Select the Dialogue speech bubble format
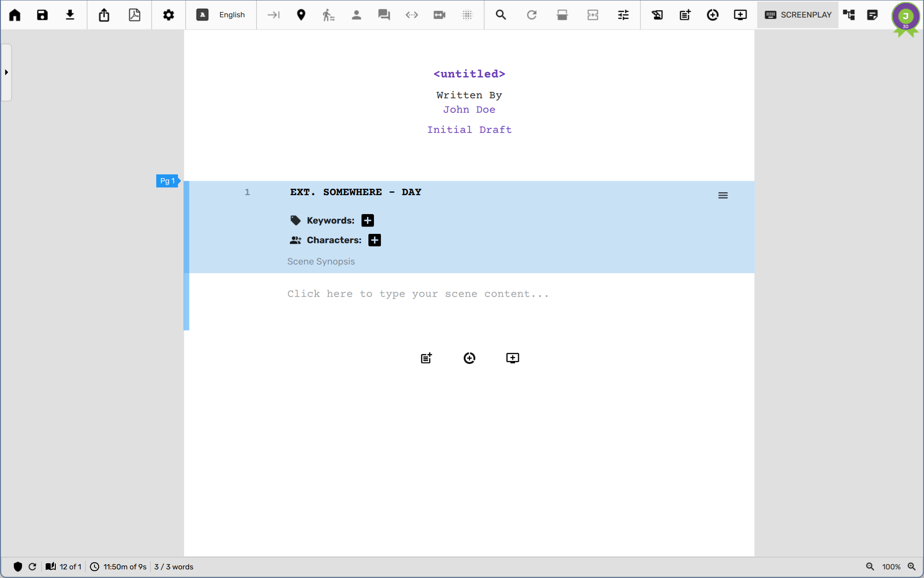This screenshot has height=578, width=924. [384, 15]
